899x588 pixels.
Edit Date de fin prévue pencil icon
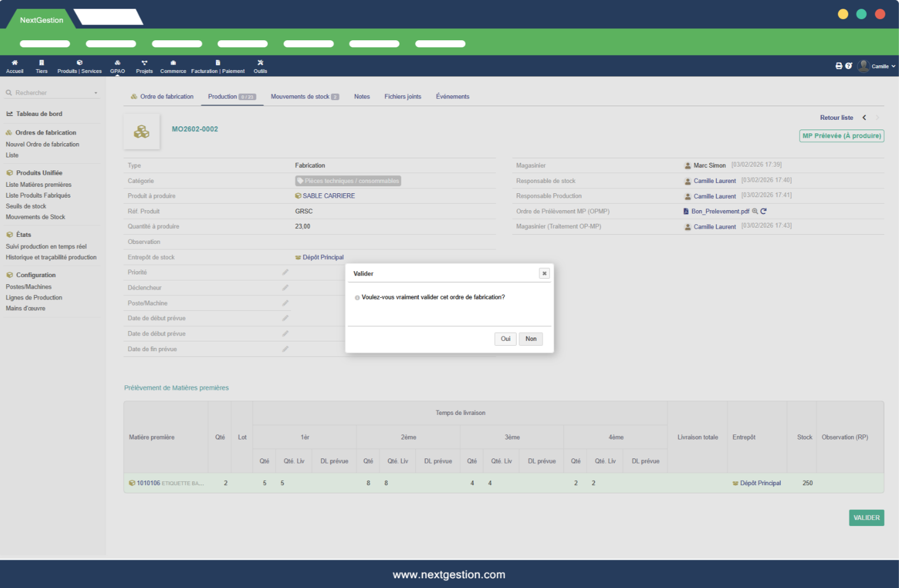(285, 349)
